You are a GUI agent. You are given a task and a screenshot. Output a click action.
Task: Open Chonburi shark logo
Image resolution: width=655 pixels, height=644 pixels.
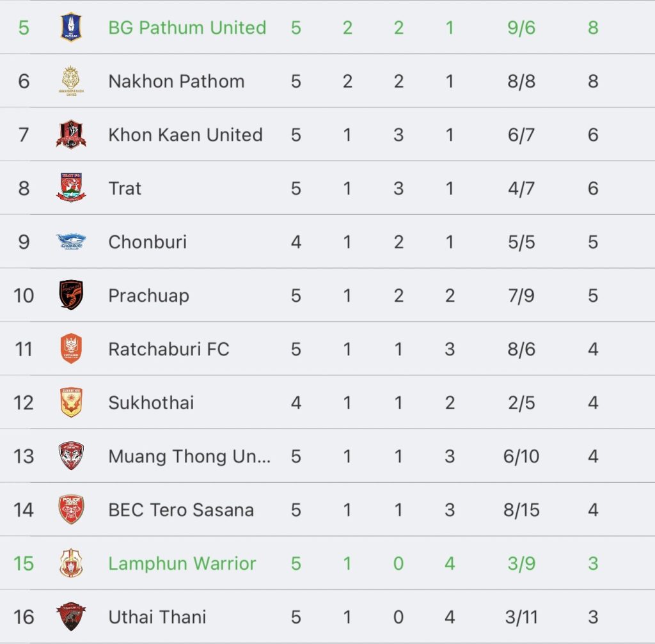[x=71, y=241]
